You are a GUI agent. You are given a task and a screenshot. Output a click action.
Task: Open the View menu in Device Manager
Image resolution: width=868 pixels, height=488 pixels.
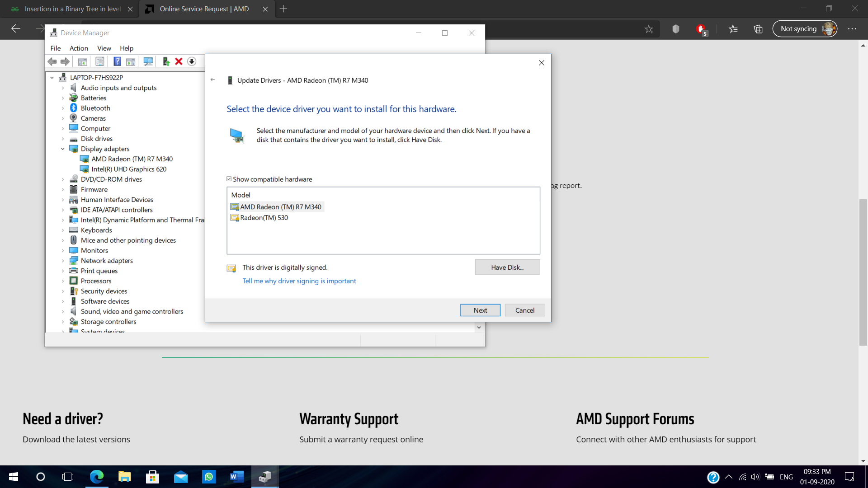[104, 47]
